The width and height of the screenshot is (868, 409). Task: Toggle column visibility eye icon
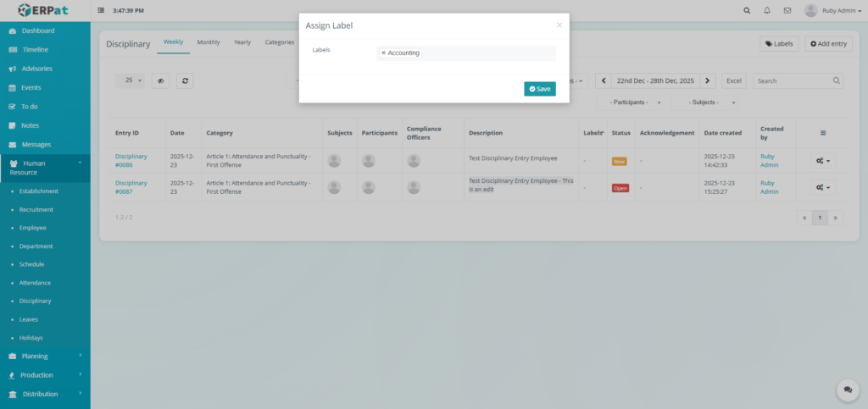(x=159, y=80)
